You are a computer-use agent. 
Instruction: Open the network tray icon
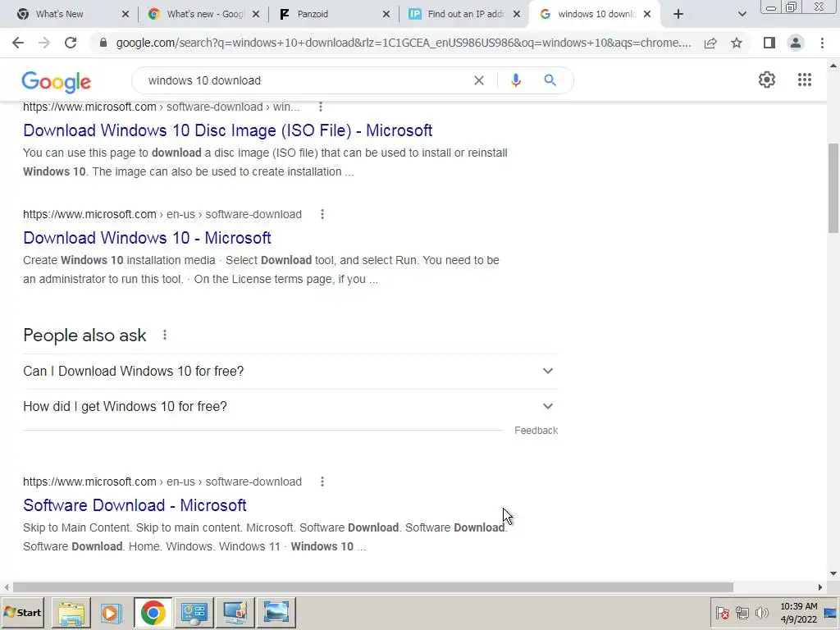742,612
